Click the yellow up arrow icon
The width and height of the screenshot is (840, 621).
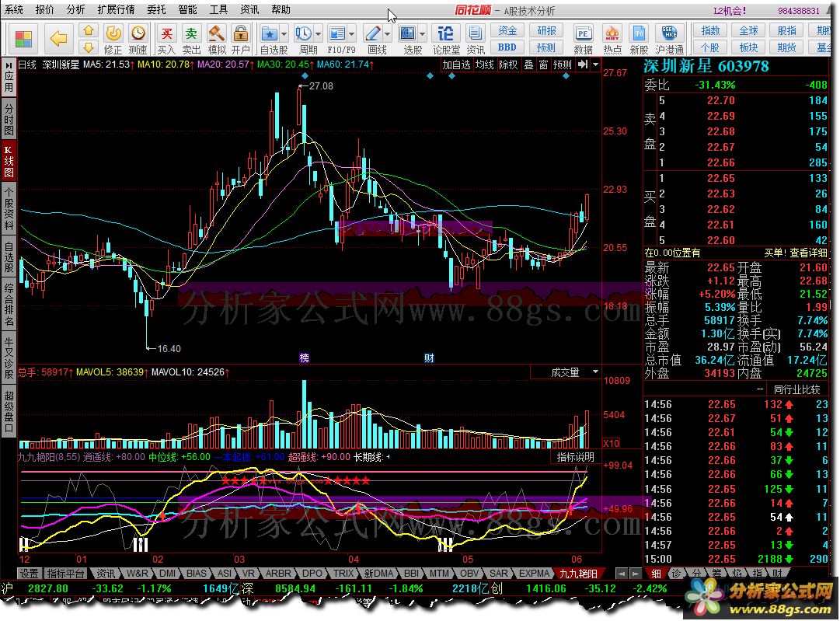89,31
